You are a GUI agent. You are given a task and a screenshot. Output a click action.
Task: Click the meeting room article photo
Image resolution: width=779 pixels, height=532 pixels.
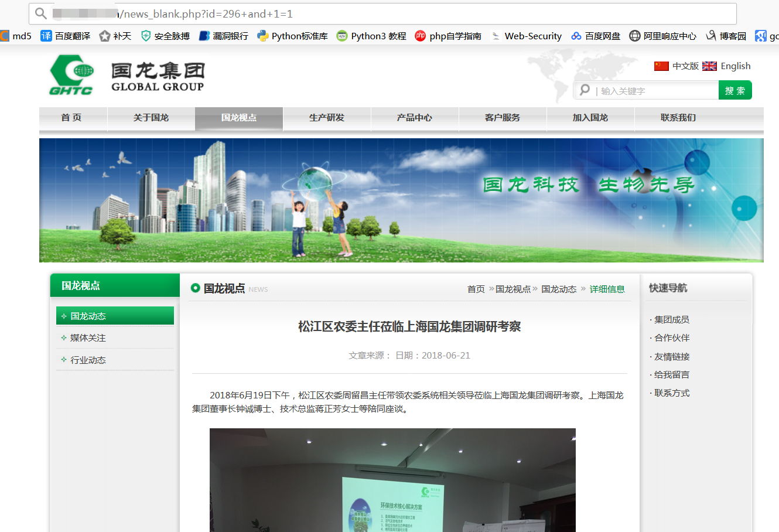(x=392, y=480)
